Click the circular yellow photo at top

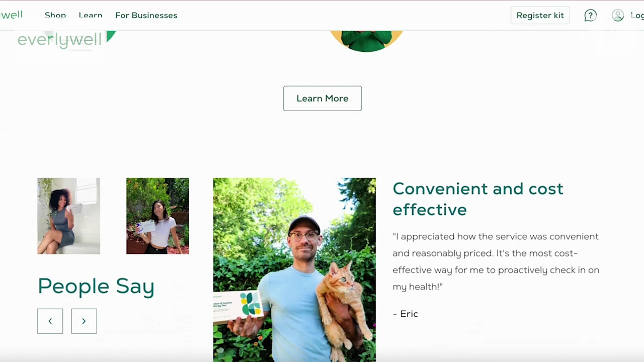click(366, 41)
